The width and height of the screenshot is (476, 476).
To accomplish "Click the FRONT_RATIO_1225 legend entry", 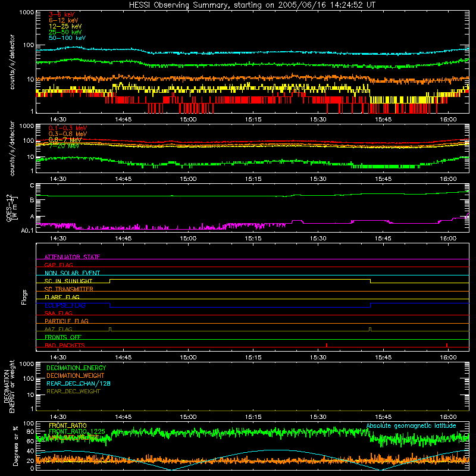I will click(x=77, y=431).
